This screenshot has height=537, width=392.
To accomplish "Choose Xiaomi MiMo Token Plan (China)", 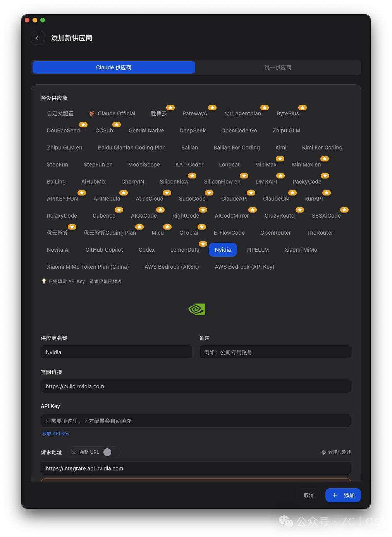I will pyautogui.click(x=88, y=267).
